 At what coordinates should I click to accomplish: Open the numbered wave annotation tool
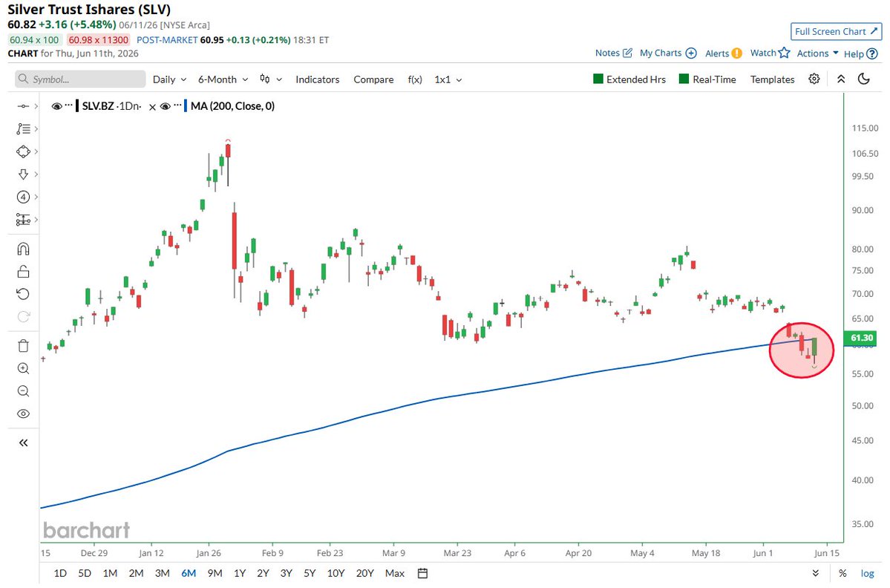pyautogui.click(x=23, y=197)
